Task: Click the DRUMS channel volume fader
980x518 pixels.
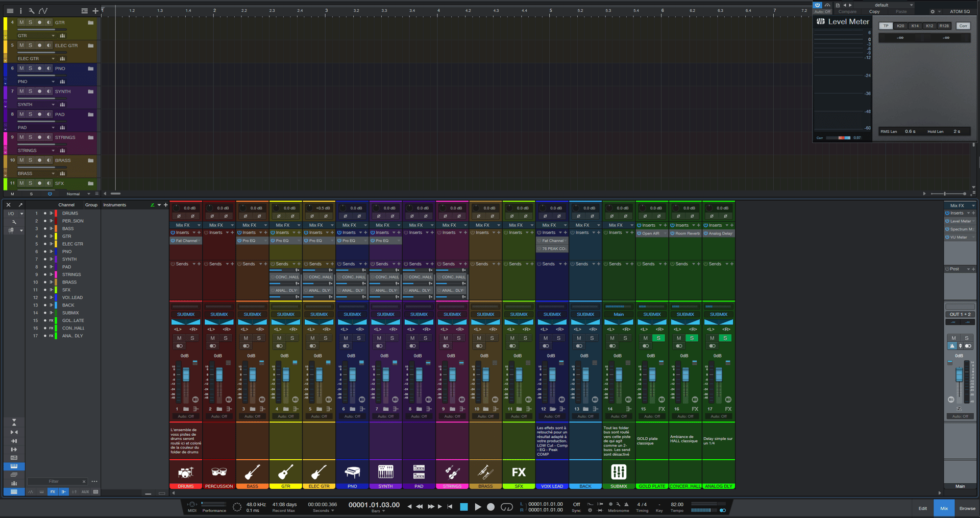Action: tap(186, 375)
